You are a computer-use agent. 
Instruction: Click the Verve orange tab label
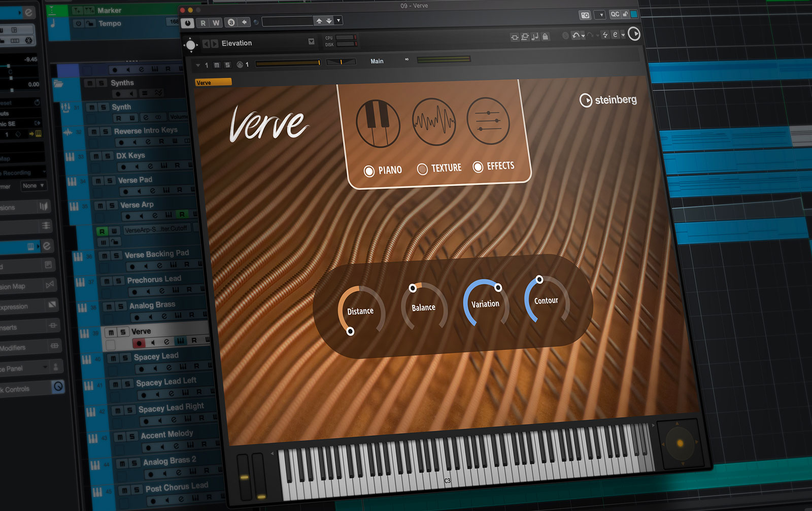[x=213, y=82]
